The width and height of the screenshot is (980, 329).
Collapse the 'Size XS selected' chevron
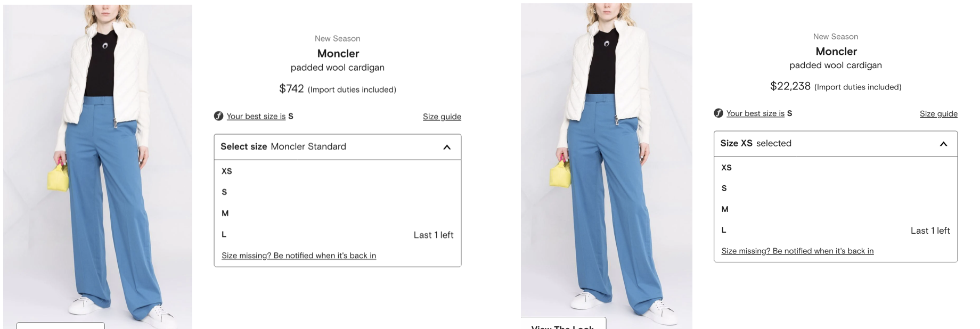pyautogui.click(x=943, y=144)
